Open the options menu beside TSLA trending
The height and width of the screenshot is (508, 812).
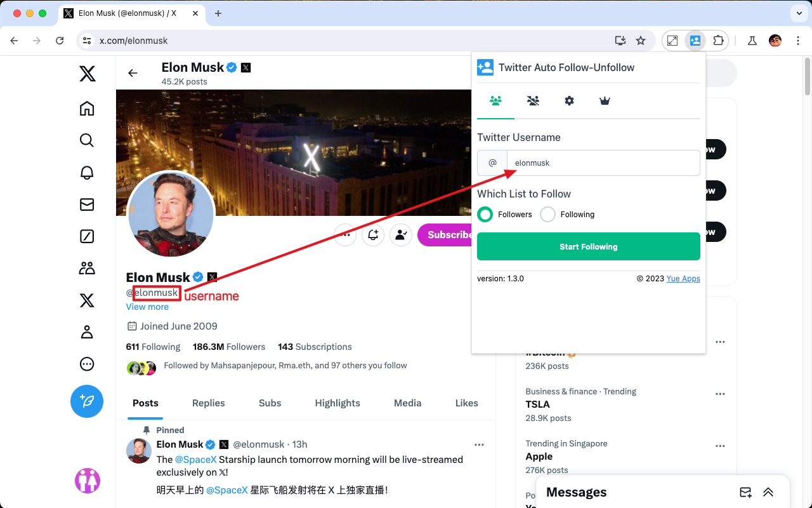pyautogui.click(x=720, y=394)
